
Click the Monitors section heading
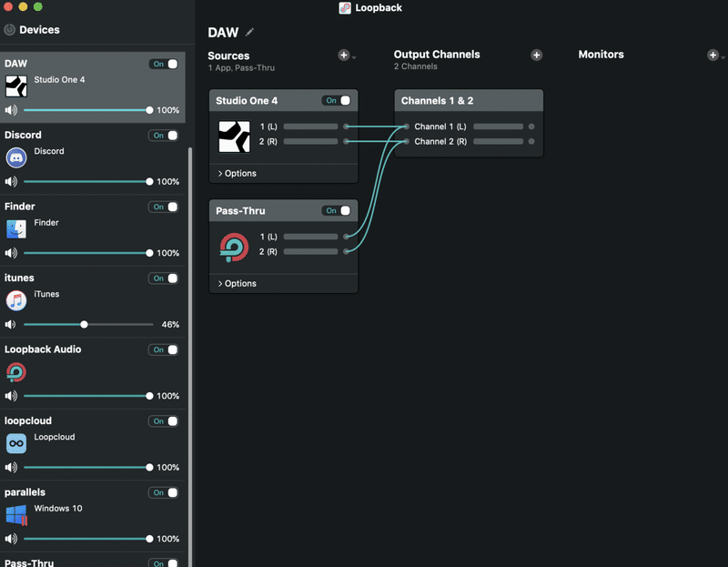pyautogui.click(x=601, y=55)
